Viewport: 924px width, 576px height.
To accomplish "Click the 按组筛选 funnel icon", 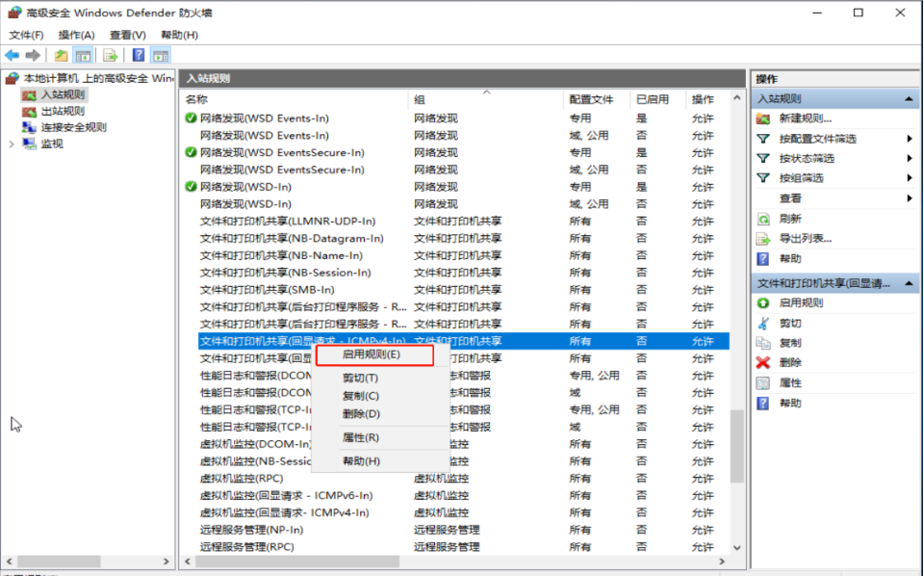I will coord(763,178).
